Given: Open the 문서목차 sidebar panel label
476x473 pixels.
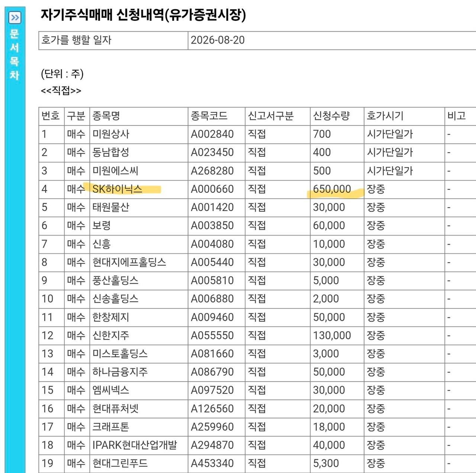Looking at the screenshot, I should pos(15,54).
